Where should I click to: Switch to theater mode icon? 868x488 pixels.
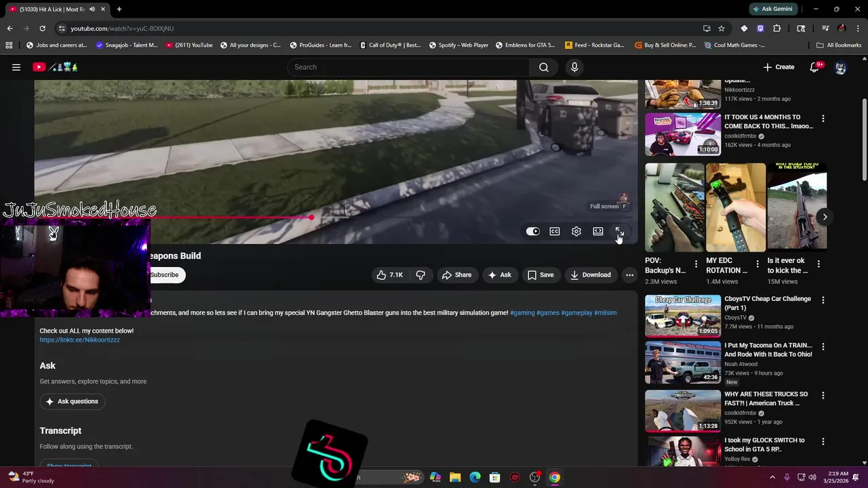598,232
